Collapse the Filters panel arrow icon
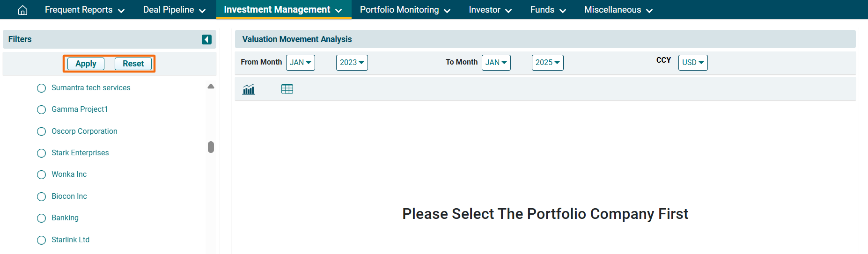This screenshot has width=868, height=254. (206, 39)
